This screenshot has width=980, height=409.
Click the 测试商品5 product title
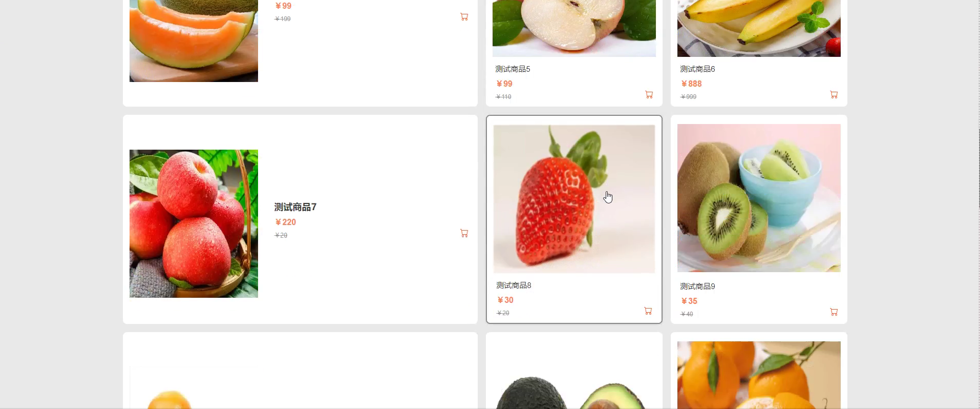[x=513, y=69]
